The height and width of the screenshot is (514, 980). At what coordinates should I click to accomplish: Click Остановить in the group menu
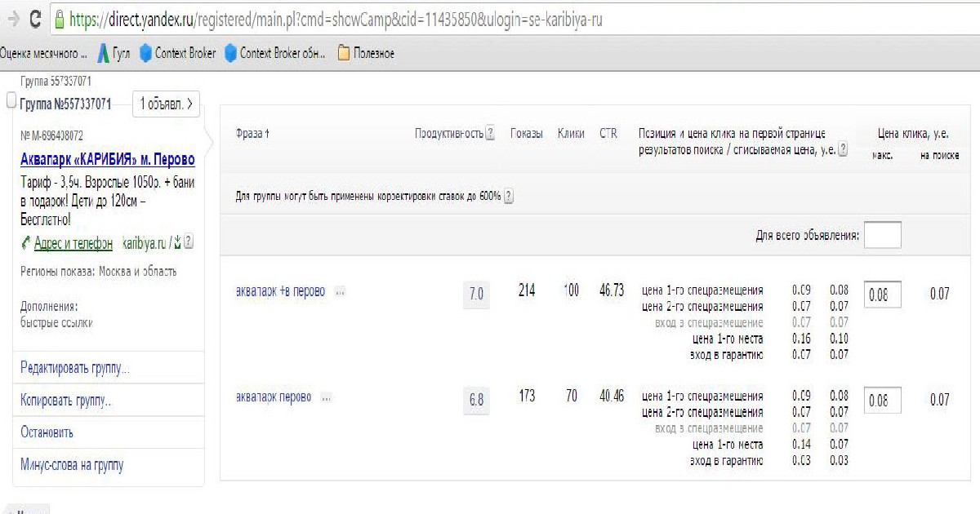pos(47,433)
